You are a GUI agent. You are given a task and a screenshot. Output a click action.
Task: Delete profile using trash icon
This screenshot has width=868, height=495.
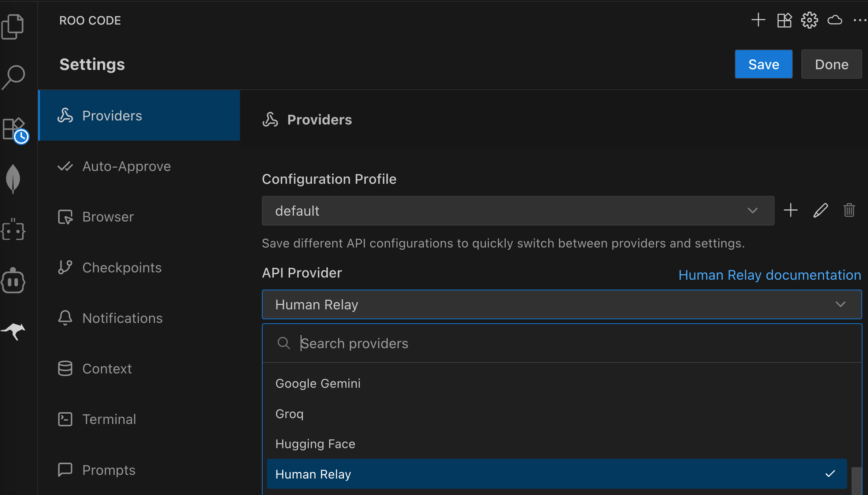(x=849, y=211)
